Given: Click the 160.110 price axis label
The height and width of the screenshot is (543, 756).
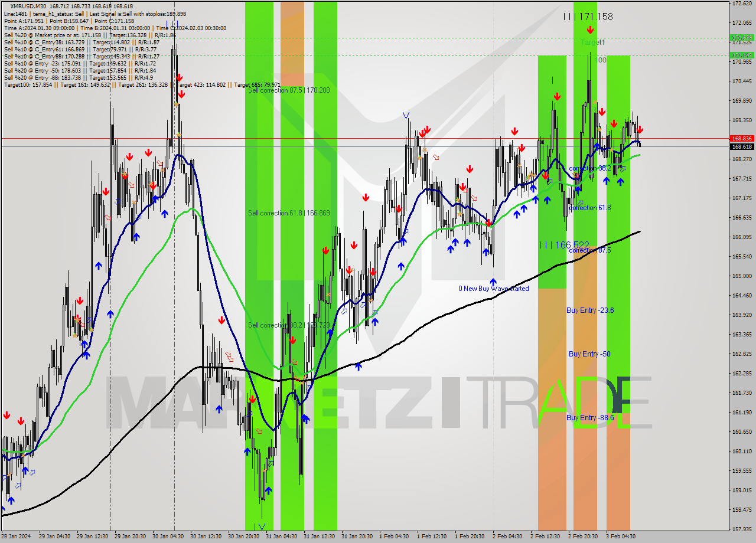Looking at the screenshot, I should tap(742, 451).
